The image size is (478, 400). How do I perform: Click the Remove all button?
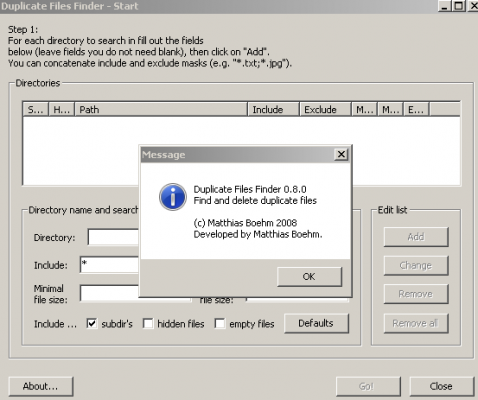point(416,323)
